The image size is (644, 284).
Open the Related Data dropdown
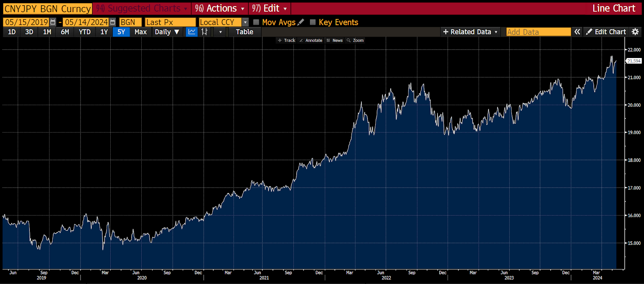coord(471,32)
